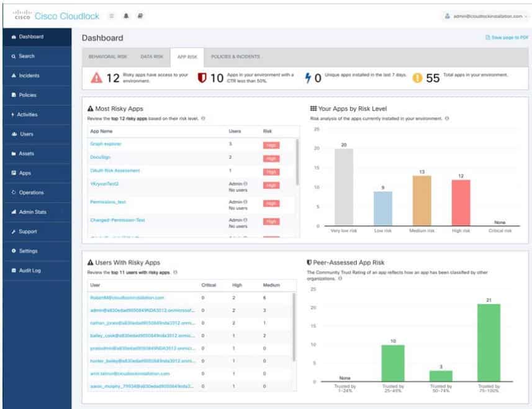Switch to the Behavioral Risk tab

click(107, 56)
